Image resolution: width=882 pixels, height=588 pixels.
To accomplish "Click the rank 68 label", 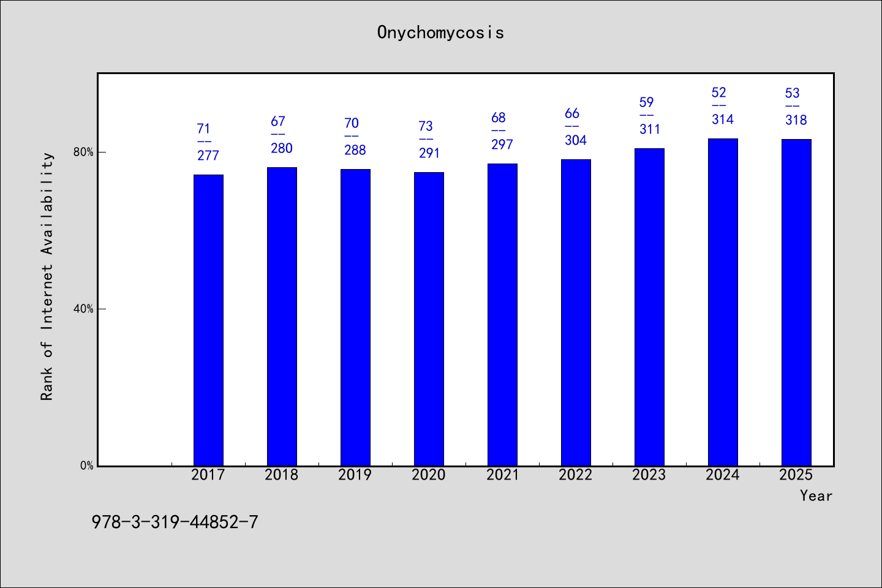I will pos(499,118).
